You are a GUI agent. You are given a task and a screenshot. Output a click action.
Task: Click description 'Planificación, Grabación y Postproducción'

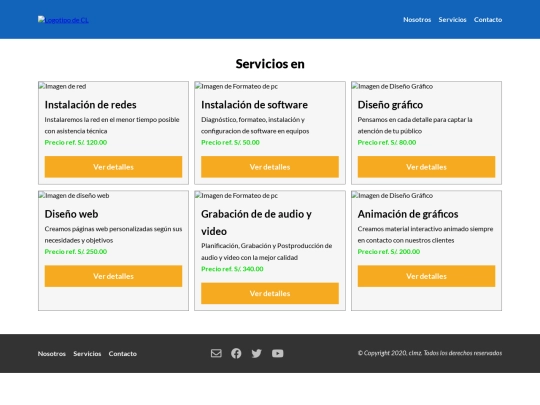pos(267,251)
